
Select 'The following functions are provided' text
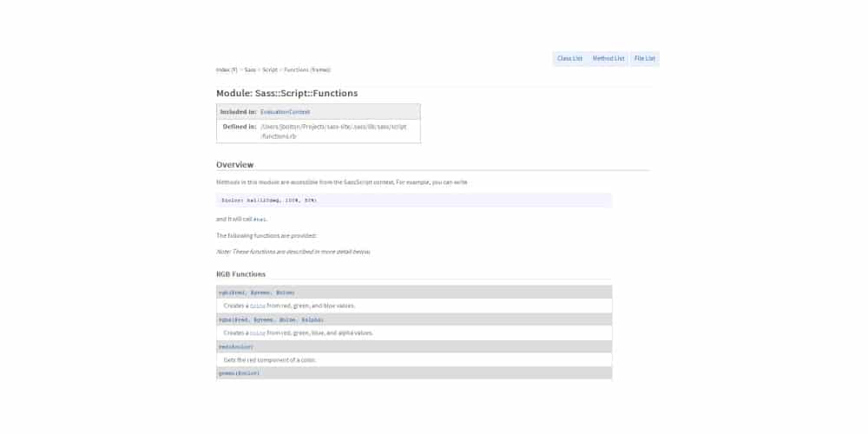click(x=266, y=236)
